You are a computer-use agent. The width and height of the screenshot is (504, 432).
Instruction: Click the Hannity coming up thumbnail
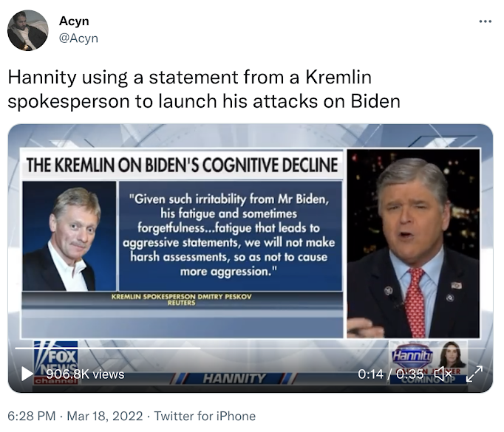coord(428,363)
